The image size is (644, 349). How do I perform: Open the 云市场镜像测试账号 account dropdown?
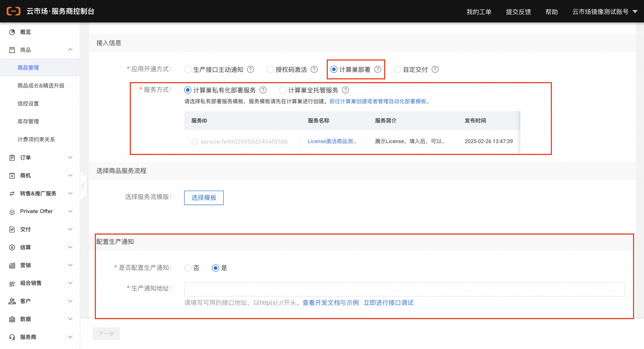coord(605,11)
